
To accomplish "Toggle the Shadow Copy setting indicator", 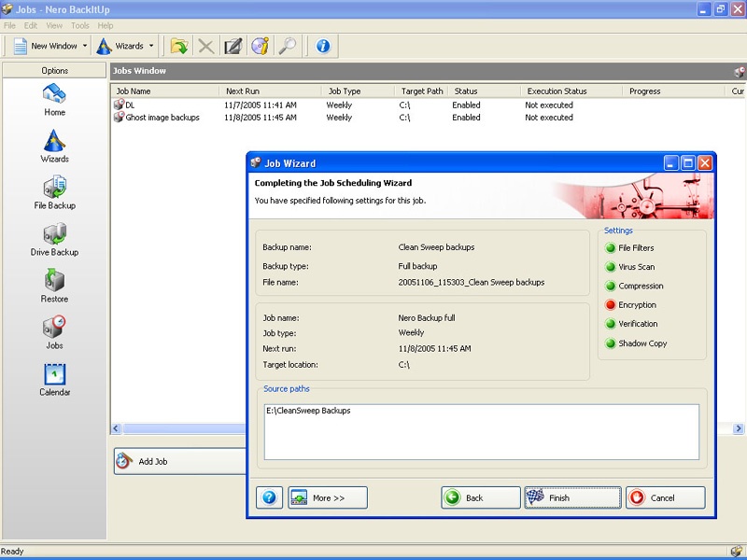I will click(x=611, y=343).
